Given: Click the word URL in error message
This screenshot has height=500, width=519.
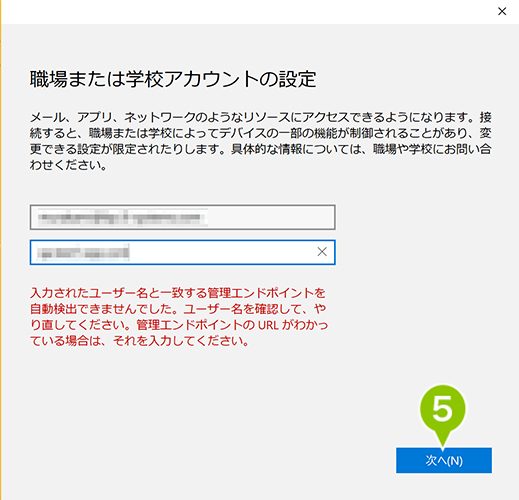Looking at the screenshot, I should click(x=268, y=325).
